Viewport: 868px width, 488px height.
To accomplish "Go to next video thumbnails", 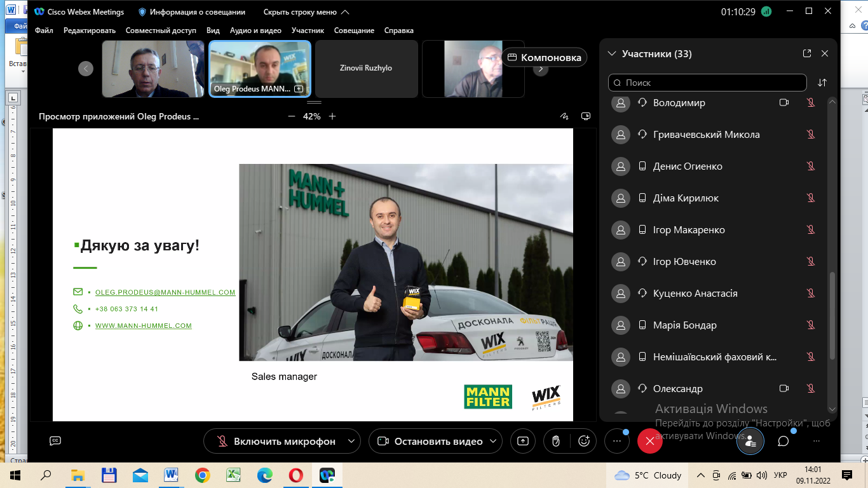I will tap(540, 69).
